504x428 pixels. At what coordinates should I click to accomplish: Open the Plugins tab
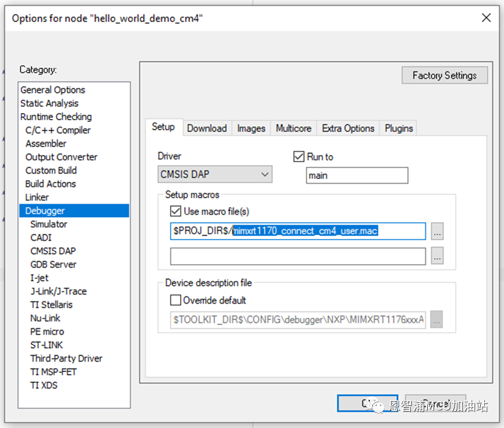coord(399,128)
